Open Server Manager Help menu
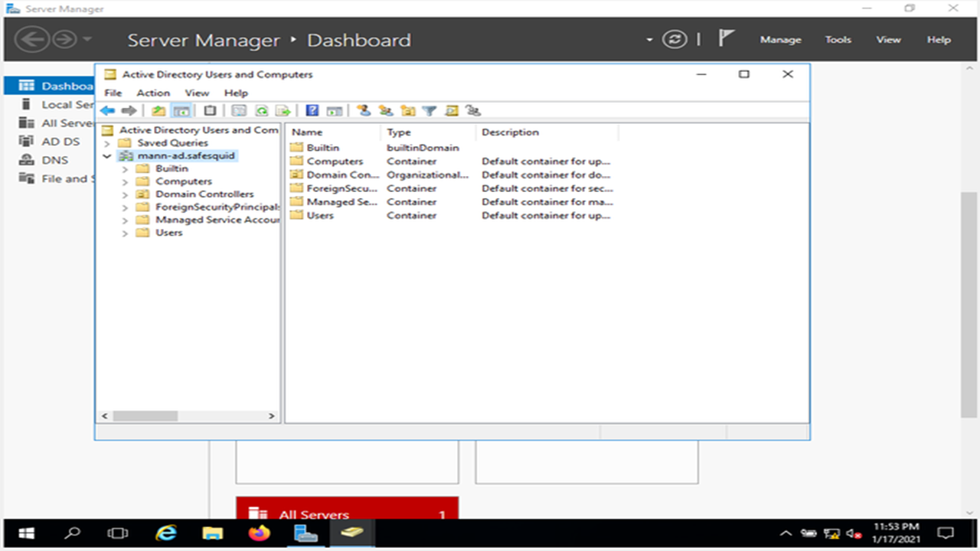980x551 pixels. pos(939,40)
